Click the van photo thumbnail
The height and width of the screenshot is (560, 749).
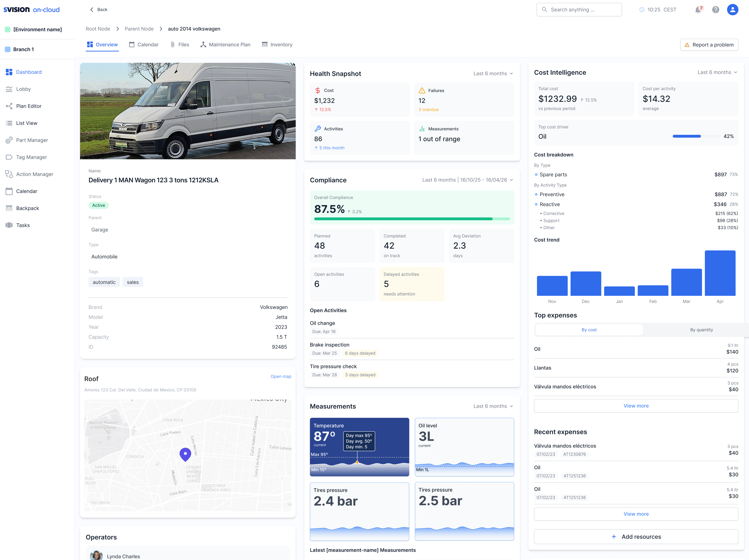click(188, 111)
